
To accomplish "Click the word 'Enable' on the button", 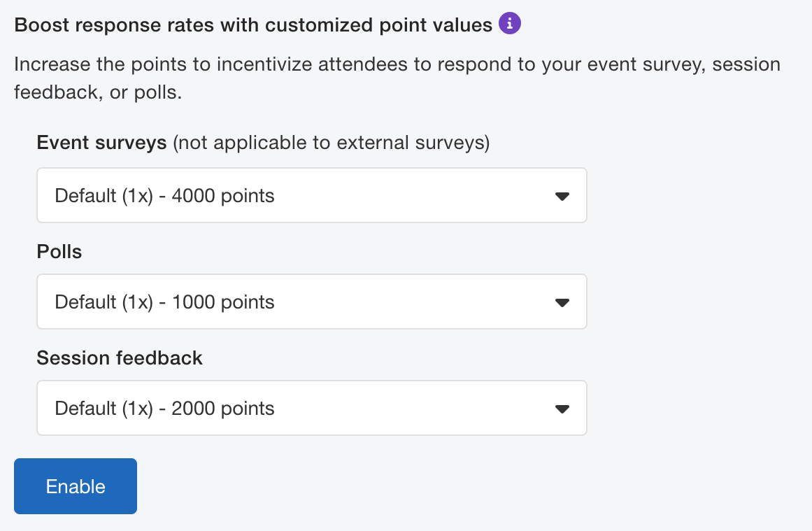I will tap(76, 487).
